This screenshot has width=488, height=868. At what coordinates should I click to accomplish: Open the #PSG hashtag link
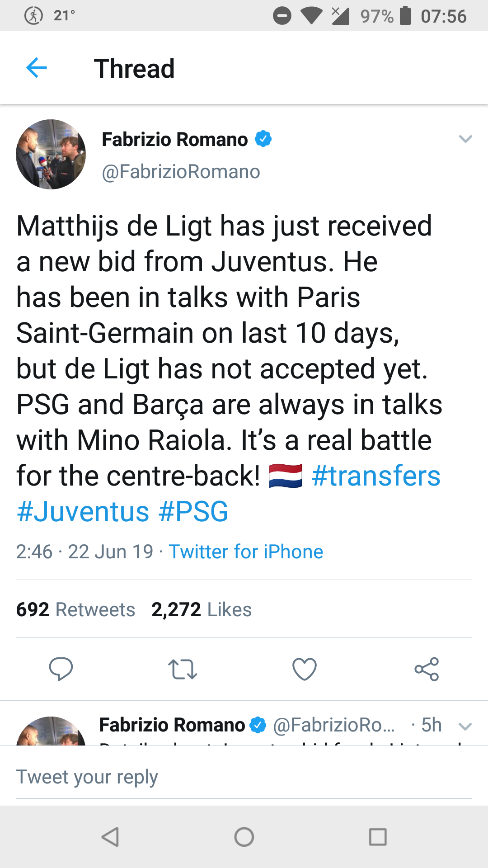pos(193,512)
